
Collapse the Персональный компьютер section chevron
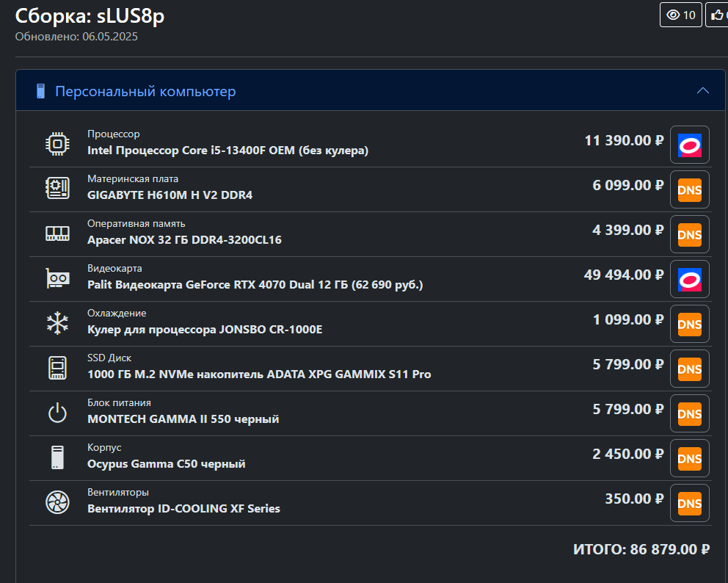pyautogui.click(x=703, y=90)
